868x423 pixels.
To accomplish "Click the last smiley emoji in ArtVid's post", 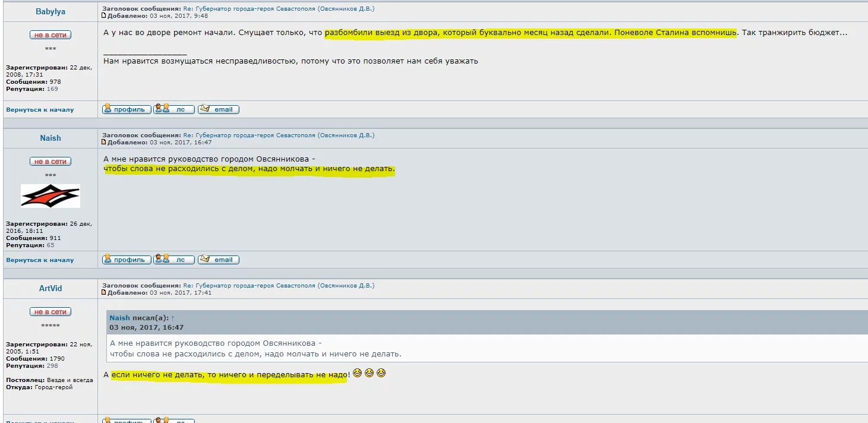I will tap(380, 373).
